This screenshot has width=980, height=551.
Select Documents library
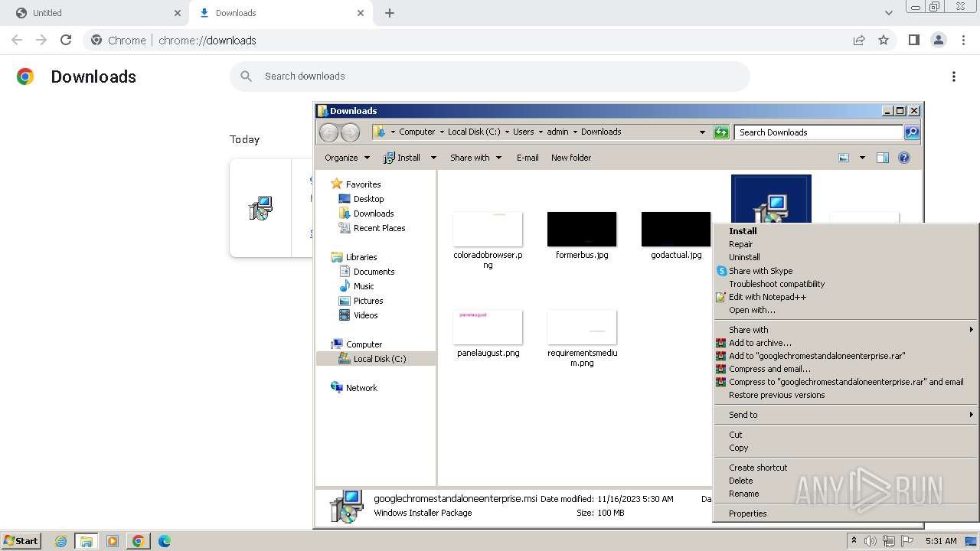pyautogui.click(x=374, y=272)
